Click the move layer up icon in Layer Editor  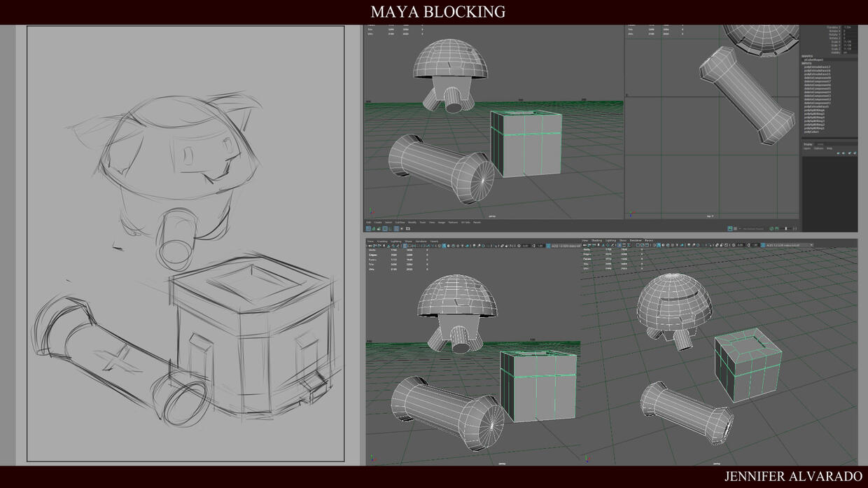coord(837,153)
